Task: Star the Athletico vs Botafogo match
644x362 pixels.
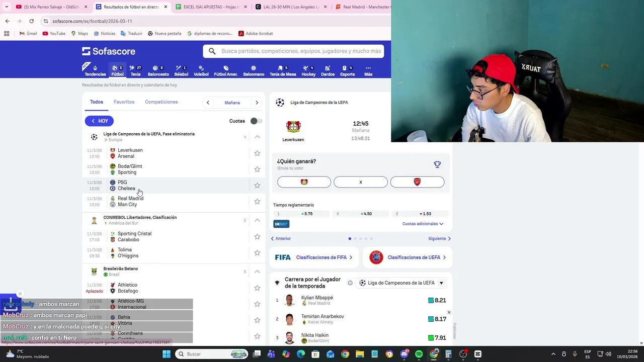Action: 257,288
